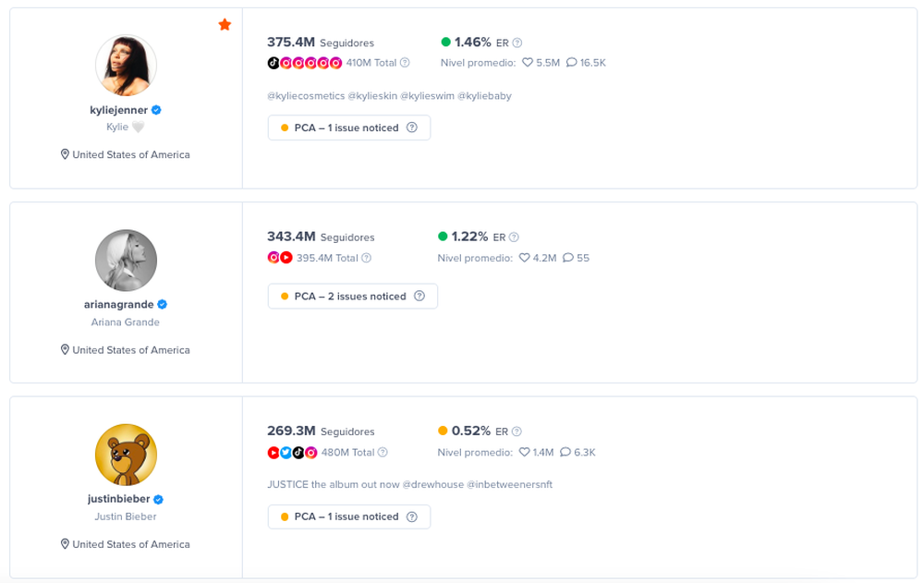This screenshot has width=924, height=583.
Task: Click the 'Ariana Grande' display name
Action: point(125,322)
